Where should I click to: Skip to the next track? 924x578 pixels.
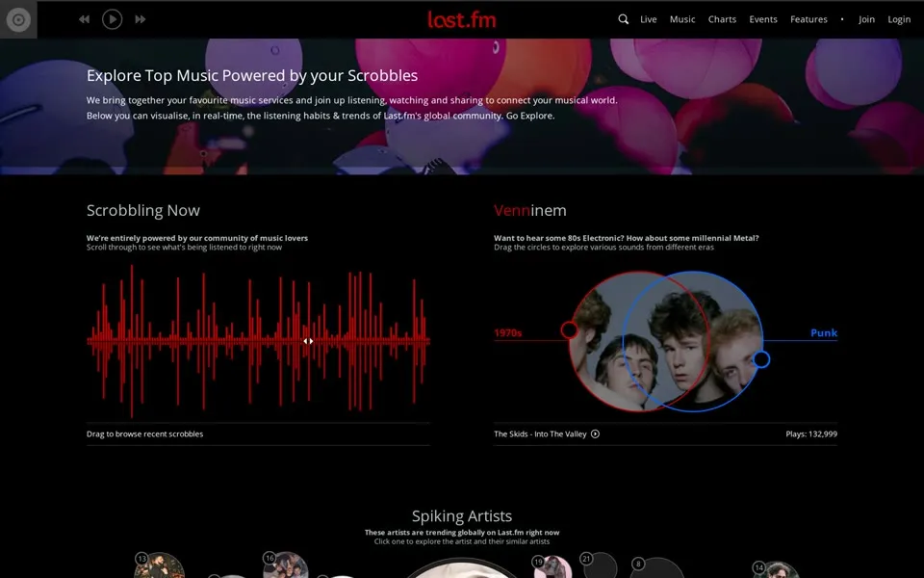pyautogui.click(x=141, y=19)
